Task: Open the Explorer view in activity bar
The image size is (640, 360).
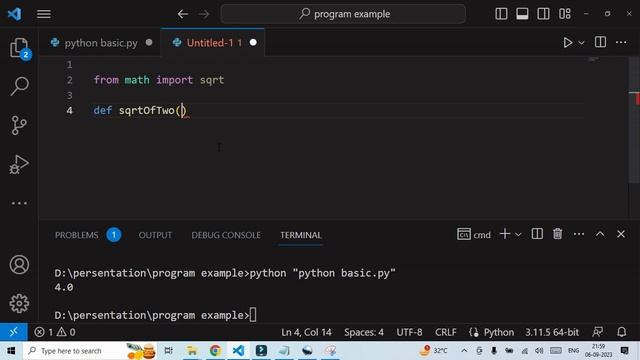Action: (x=19, y=48)
